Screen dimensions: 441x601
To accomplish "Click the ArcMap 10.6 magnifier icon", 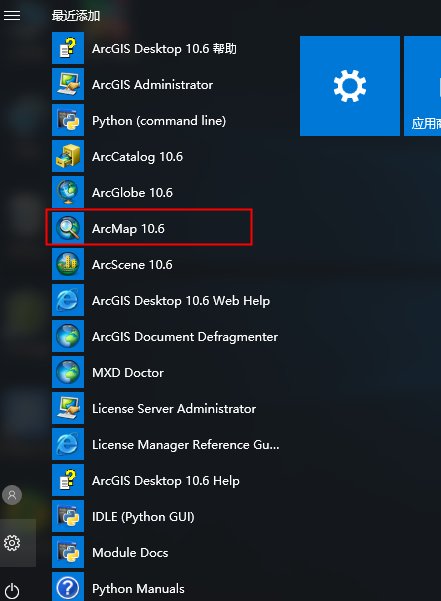I will [x=68, y=228].
